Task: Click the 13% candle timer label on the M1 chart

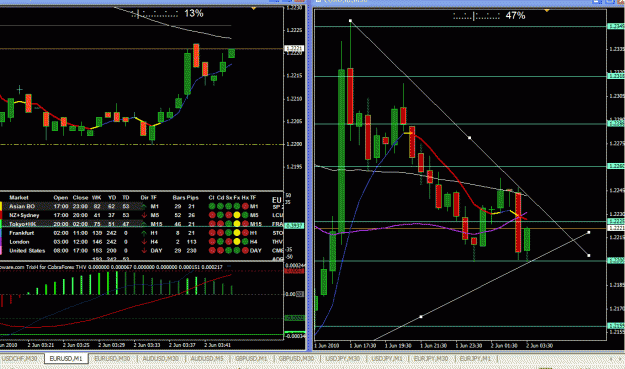Action: 194,14
